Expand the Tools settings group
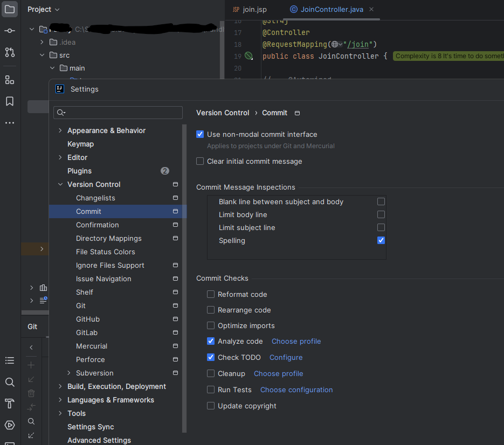504x445 pixels. pyautogui.click(x=60, y=414)
